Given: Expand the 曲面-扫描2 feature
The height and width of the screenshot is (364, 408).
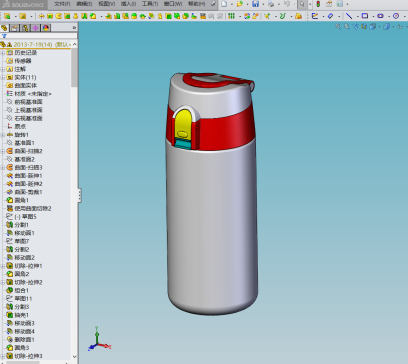Looking at the screenshot, I should click(3, 151).
